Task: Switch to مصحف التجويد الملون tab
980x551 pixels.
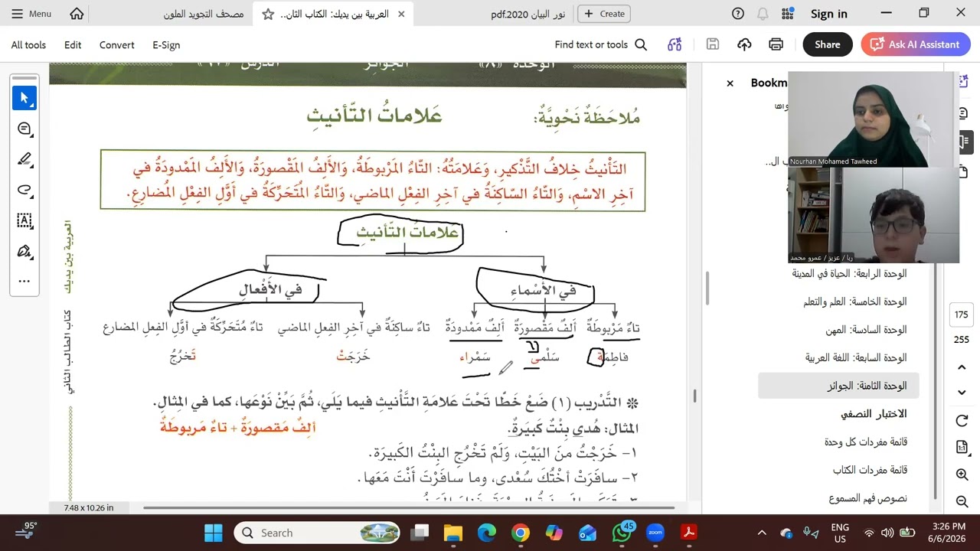Action: tap(204, 14)
